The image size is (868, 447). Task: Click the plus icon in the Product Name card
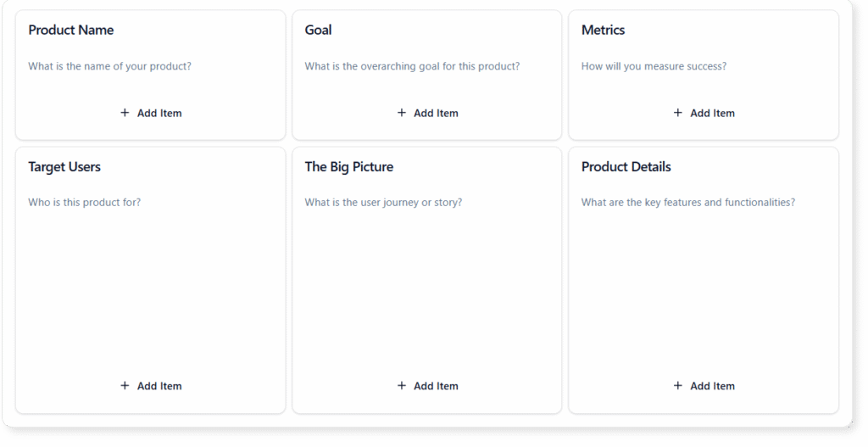[125, 113]
